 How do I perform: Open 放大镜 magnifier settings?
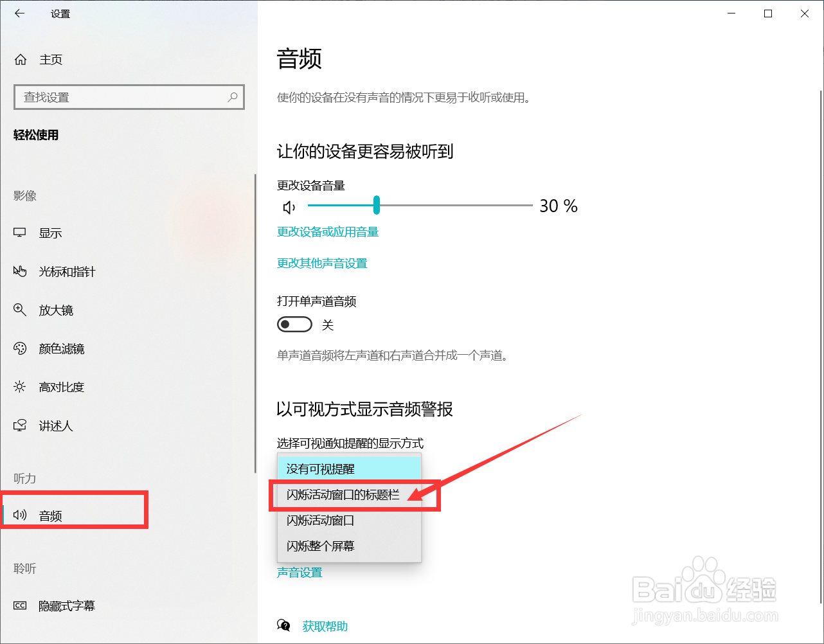[56, 310]
